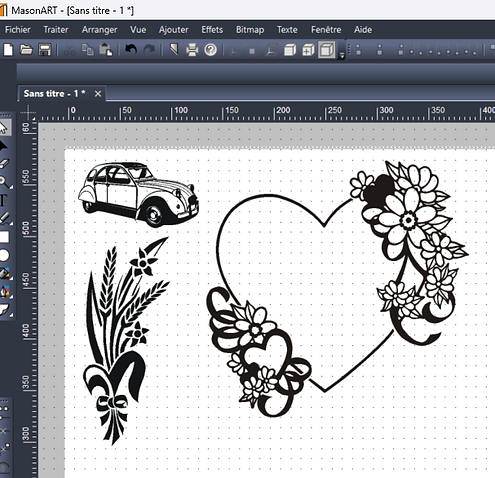Open the Texte menu
Screen dimensions: 495x478
tap(287, 30)
